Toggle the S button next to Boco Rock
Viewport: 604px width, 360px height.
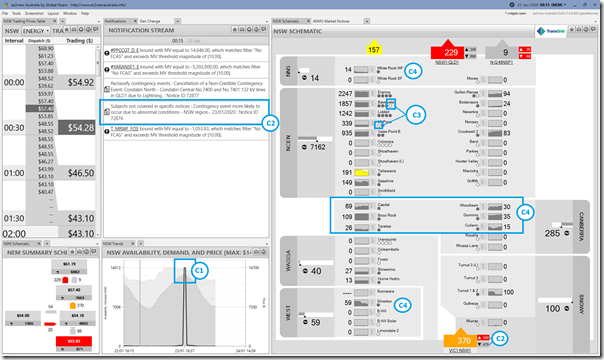(372, 217)
